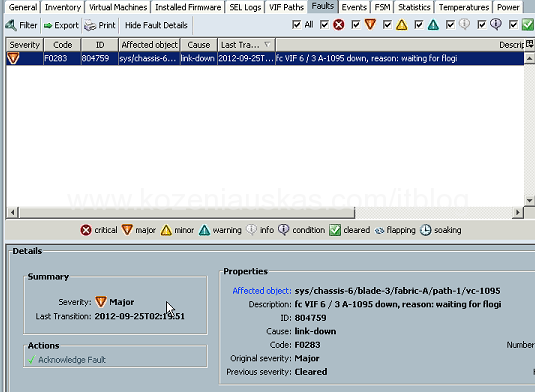Open the column chooser at table corner

530,44
